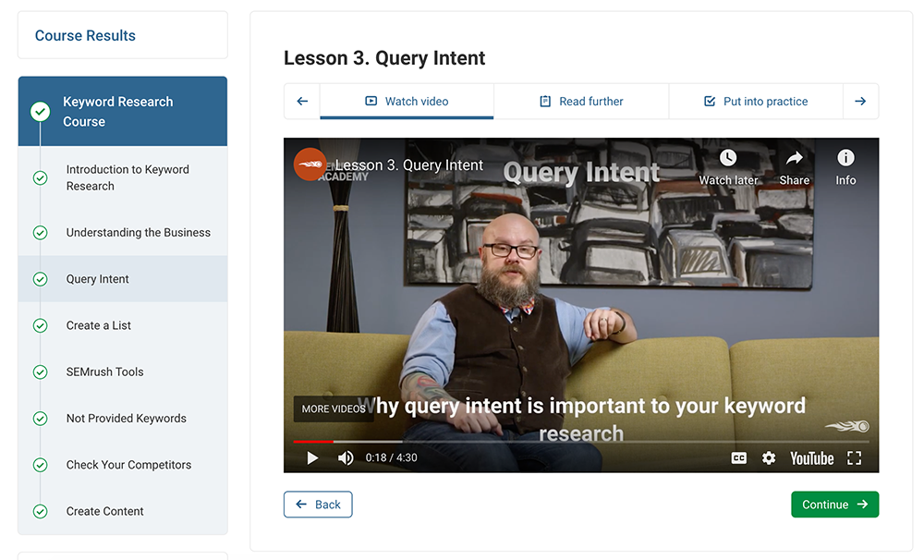This screenshot has height=560, width=924.
Task: Click the Query Intent lesson checkmark
Action: click(40, 279)
